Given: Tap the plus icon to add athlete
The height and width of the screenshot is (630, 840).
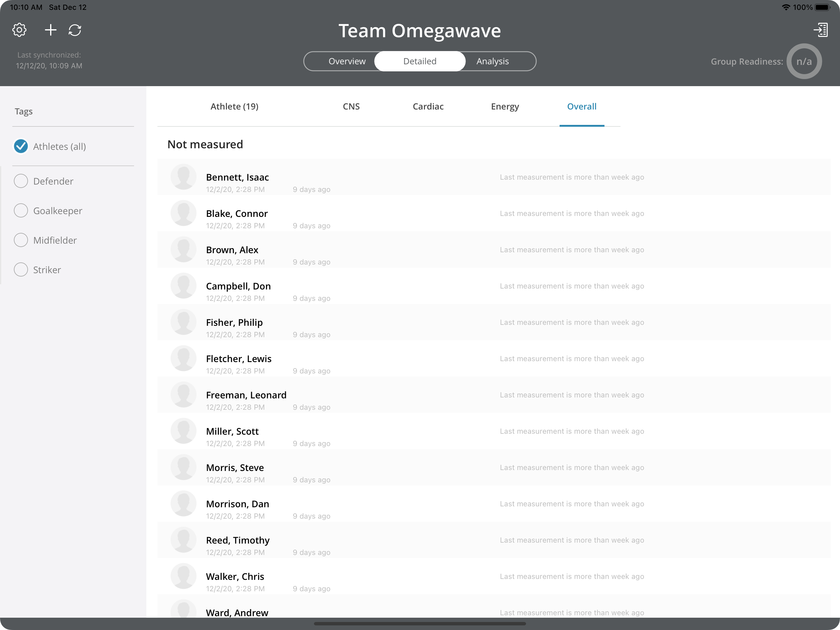Looking at the screenshot, I should click(50, 30).
